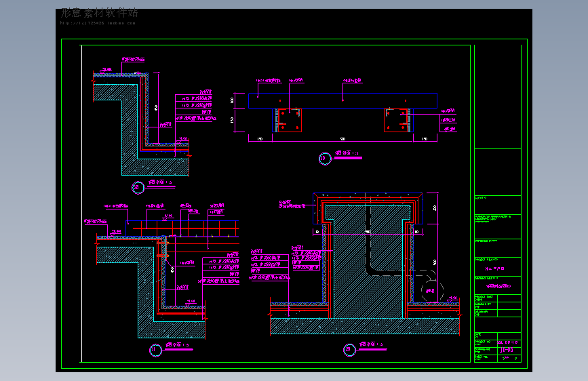
Task: Click the magenta project name in title block
Action: point(494,268)
